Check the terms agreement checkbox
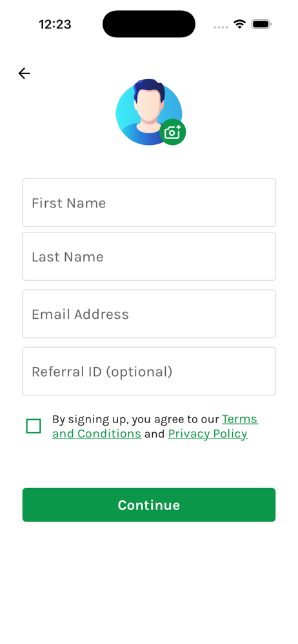Screen dimensions: 298x644 coord(34,426)
